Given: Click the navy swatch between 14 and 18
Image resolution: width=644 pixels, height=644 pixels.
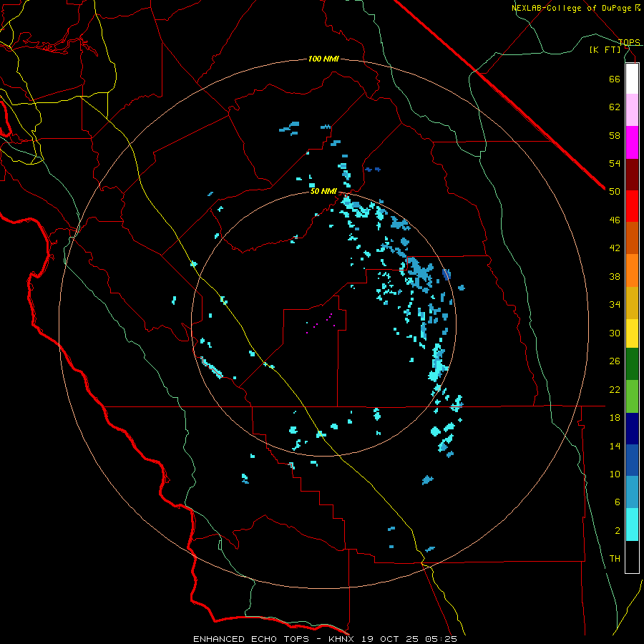Looking at the screenshot, I should [x=632, y=429].
